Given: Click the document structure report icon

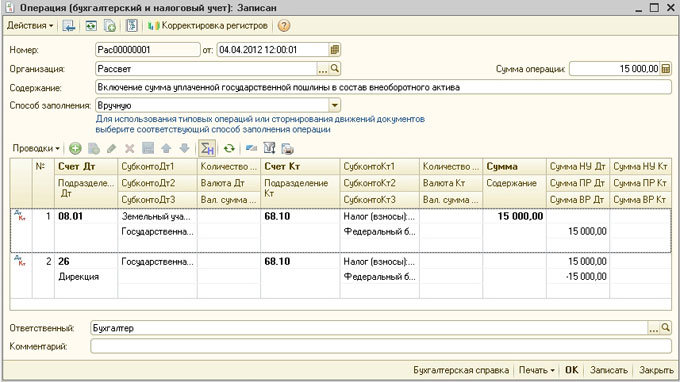Looking at the screenshot, I should coord(131,26).
